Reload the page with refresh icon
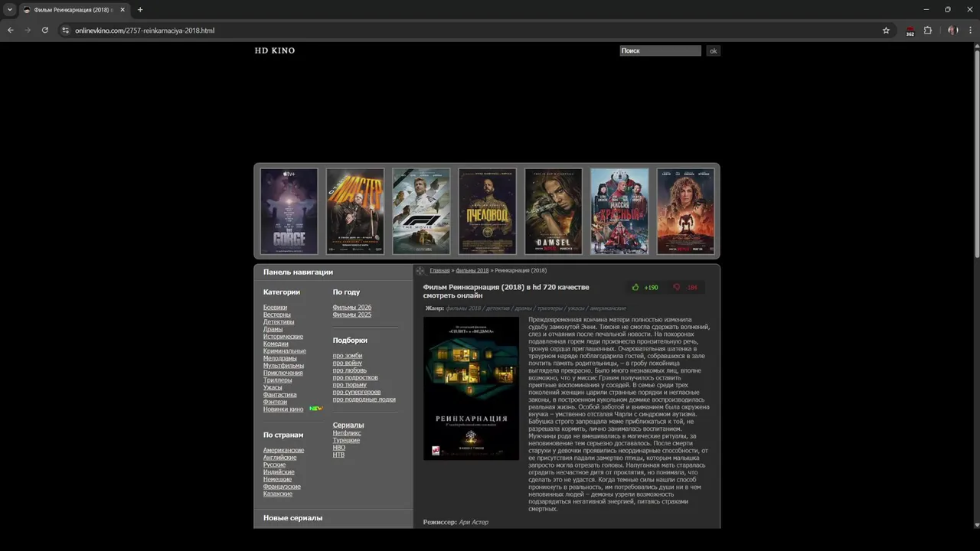This screenshot has height=551, width=980. pos(45,31)
